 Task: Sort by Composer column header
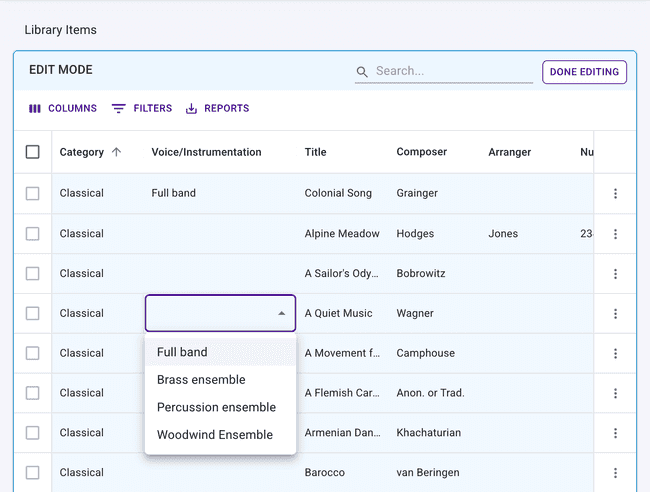pyautogui.click(x=422, y=152)
